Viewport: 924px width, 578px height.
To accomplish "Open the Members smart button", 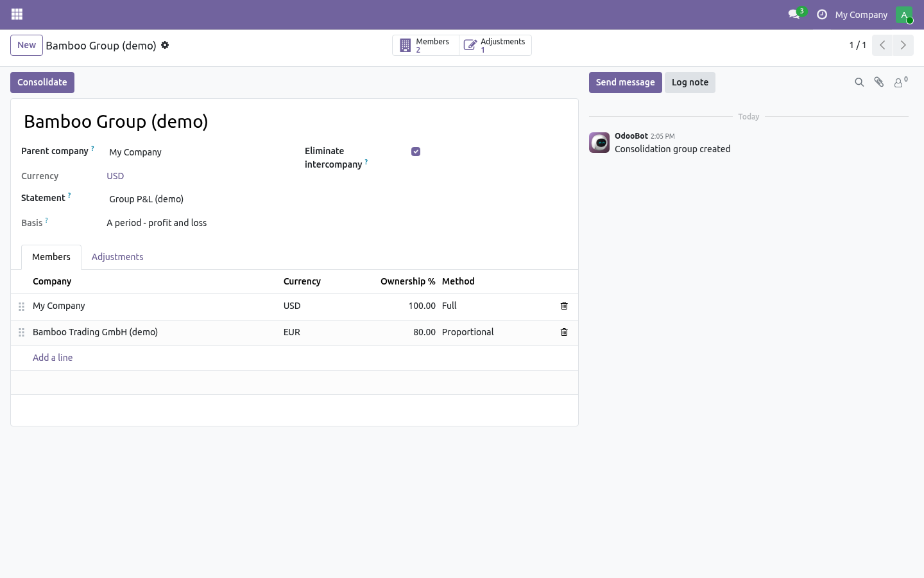I will [x=425, y=46].
